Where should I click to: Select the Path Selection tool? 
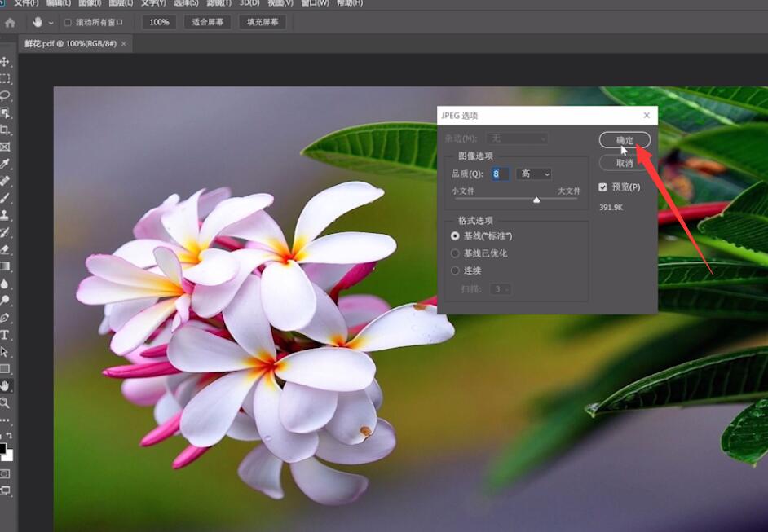coord(5,352)
